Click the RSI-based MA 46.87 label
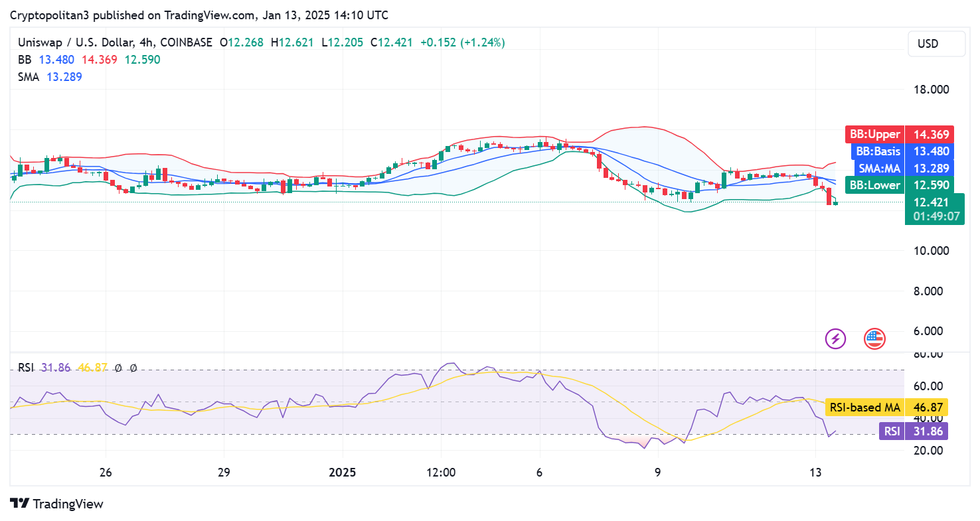980x521 pixels. coord(886,407)
